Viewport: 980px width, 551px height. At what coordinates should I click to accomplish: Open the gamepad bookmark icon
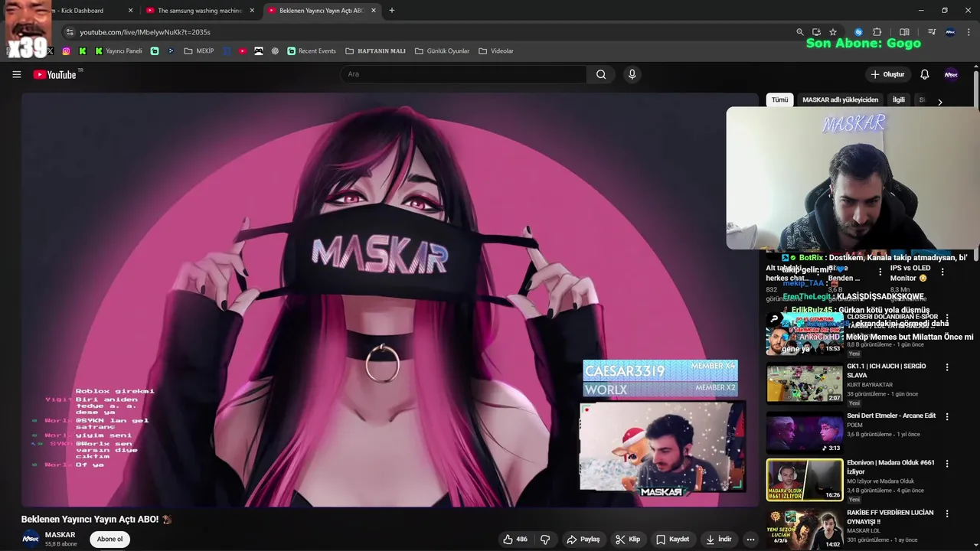259,51
